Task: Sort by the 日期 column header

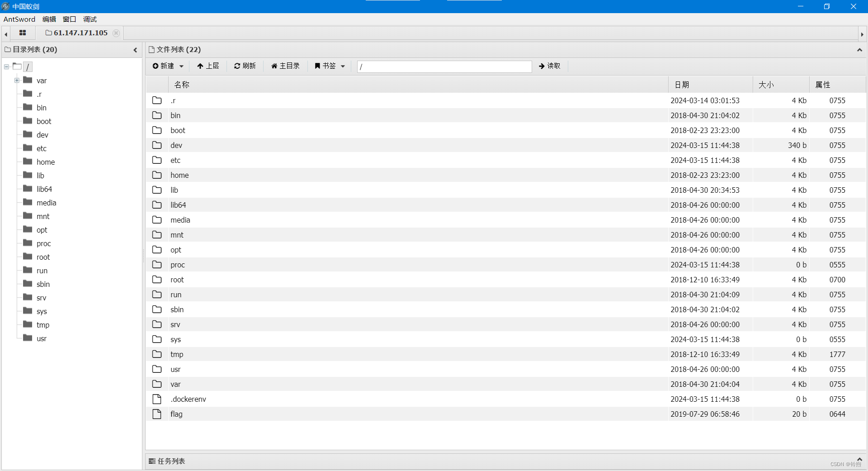Action: click(710, 85)
